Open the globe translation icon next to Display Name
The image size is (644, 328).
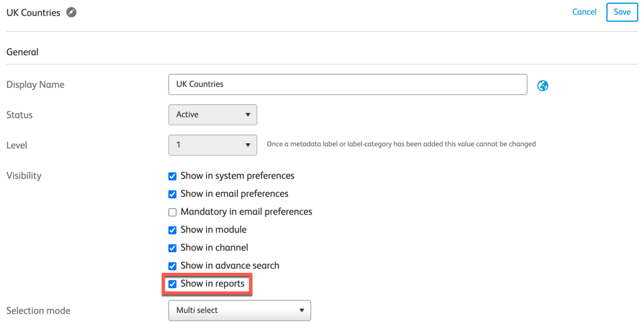click(x=542, y=86)
